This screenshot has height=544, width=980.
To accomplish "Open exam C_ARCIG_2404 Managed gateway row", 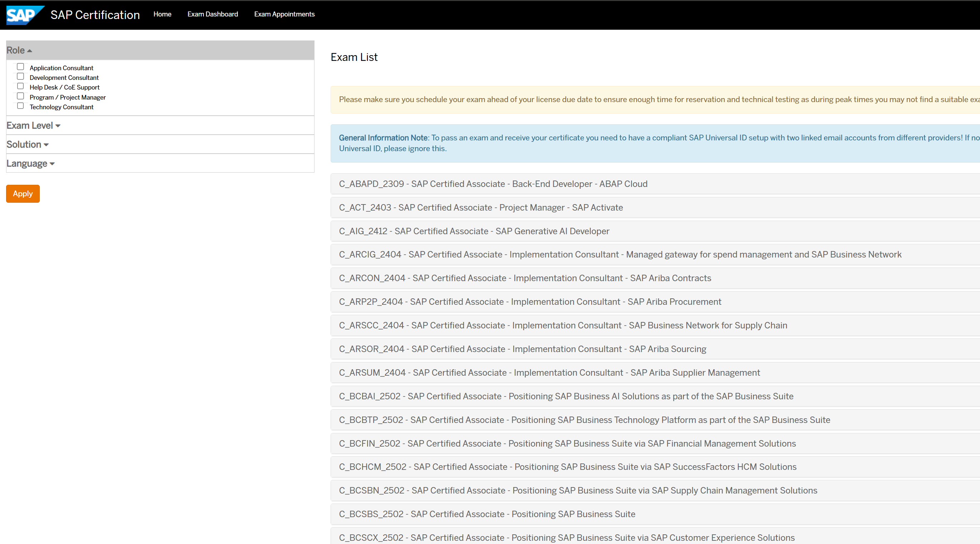I will click(x=655, y=255).
